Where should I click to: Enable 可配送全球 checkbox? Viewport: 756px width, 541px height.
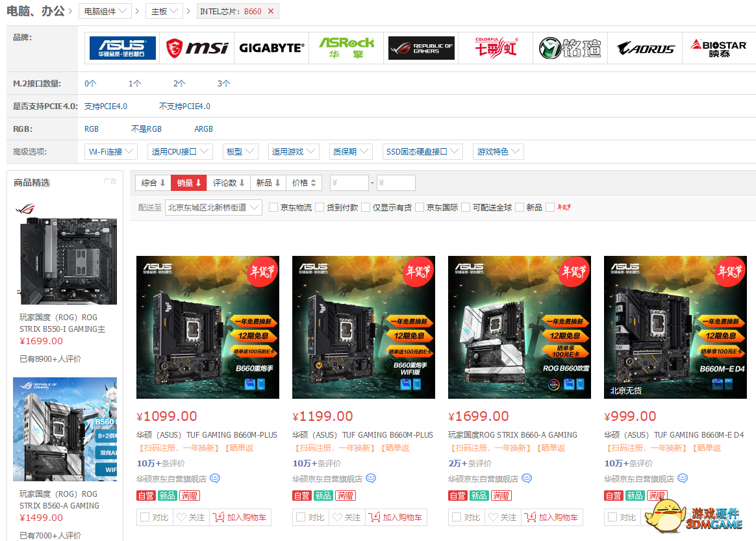[x=466, y=207]
